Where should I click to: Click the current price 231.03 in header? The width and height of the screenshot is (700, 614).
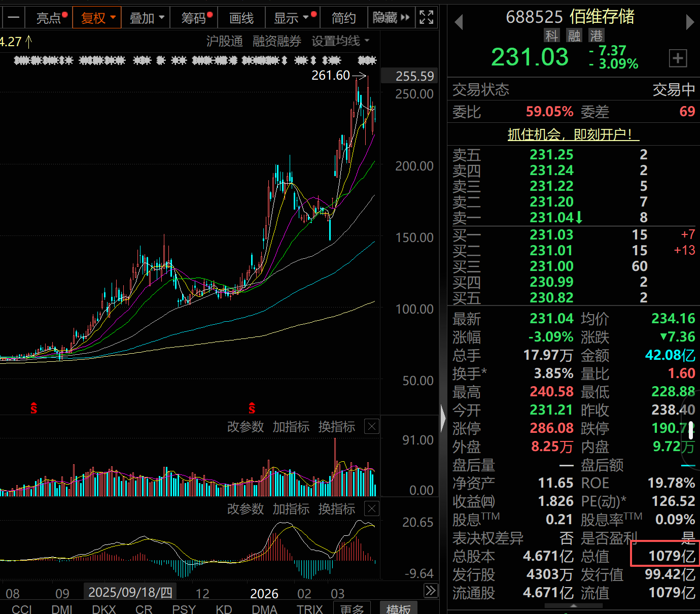click(x=530, y=57)
